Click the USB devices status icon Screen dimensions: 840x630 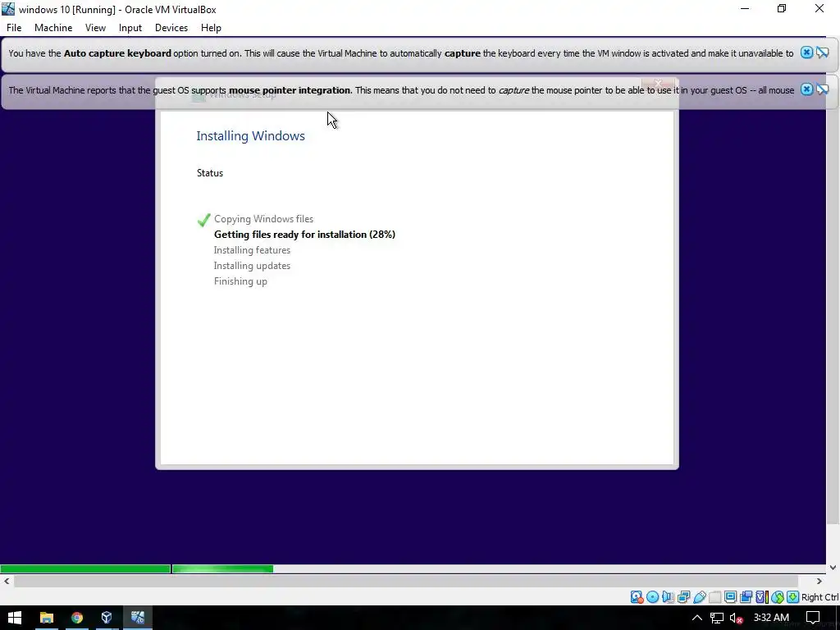(700, 597)
